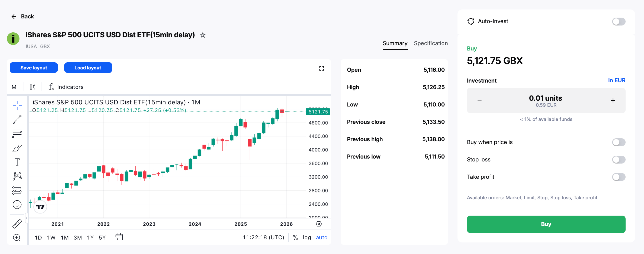Open fullscreen chart mode icon

tap(321, 68)
